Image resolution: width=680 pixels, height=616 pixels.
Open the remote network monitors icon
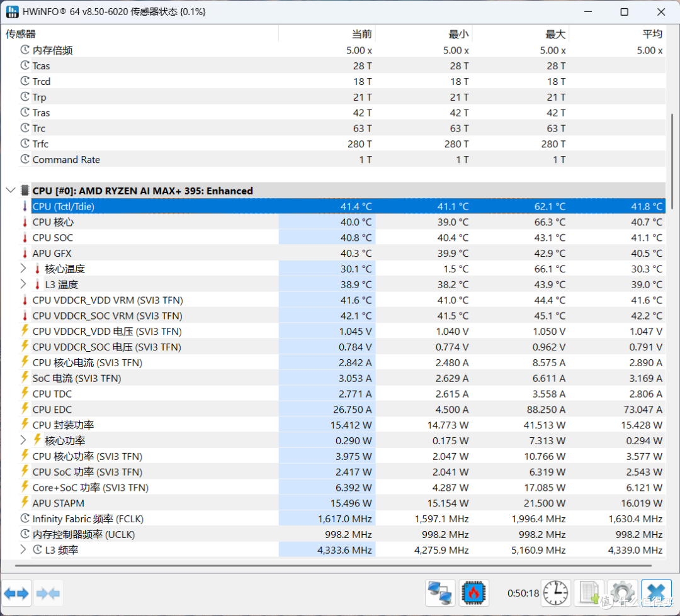[x=439, y=593]
